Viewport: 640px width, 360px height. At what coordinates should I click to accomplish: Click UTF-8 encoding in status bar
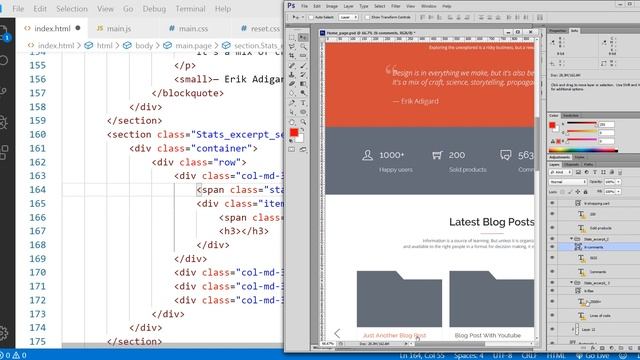click(x=502, y=356)
